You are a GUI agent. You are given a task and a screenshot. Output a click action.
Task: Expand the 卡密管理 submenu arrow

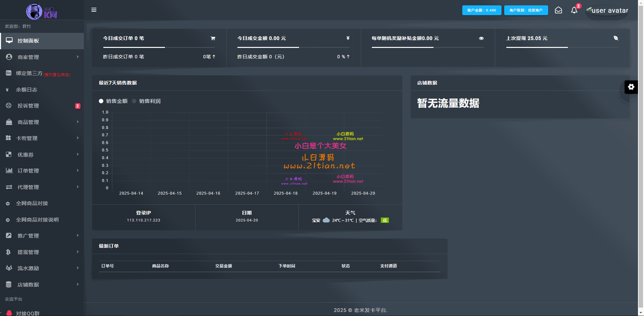[x=77, y=138]
